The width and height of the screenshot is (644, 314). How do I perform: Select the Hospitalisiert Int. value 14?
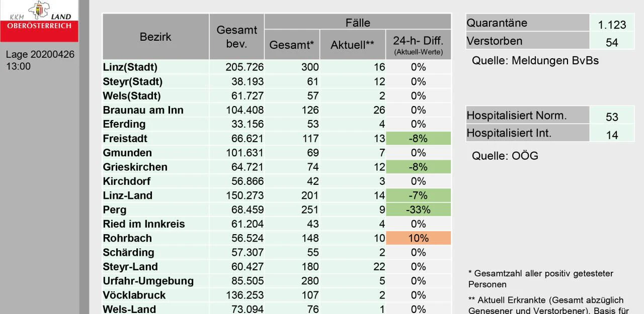click(612, 135)
